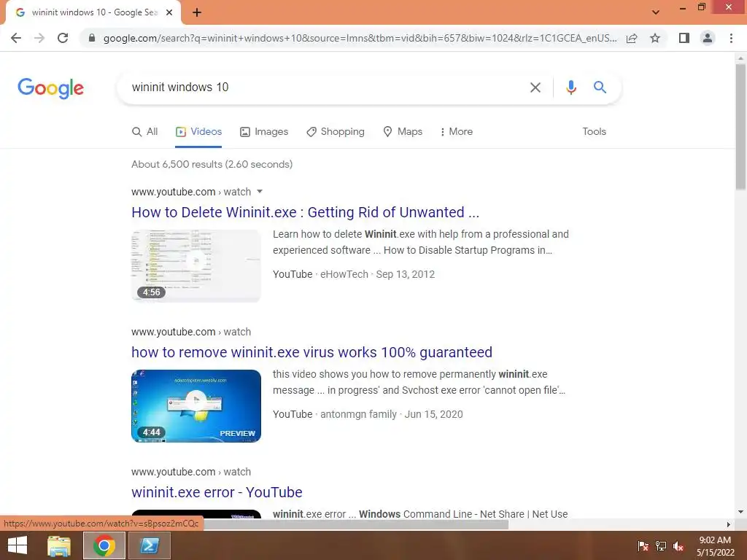Go back using the browser back arrow
The image size is (747, 560).
pos(16,38)
